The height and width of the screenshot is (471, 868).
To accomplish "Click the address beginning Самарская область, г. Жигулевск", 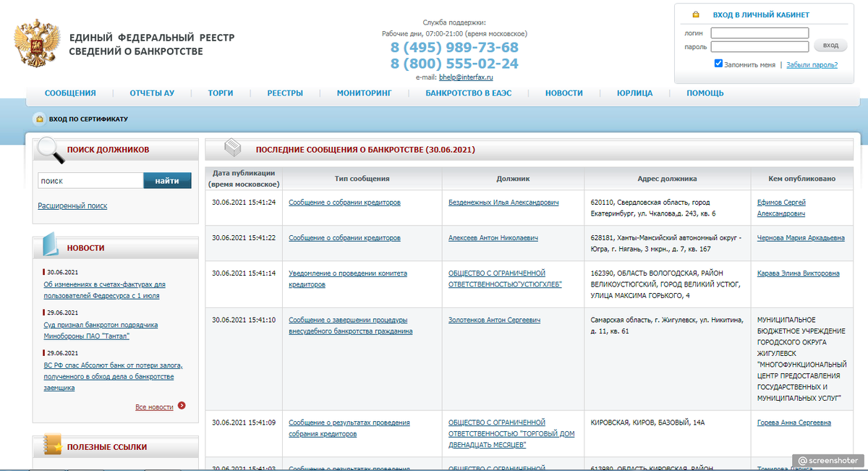I will click(x=668, y=326).
